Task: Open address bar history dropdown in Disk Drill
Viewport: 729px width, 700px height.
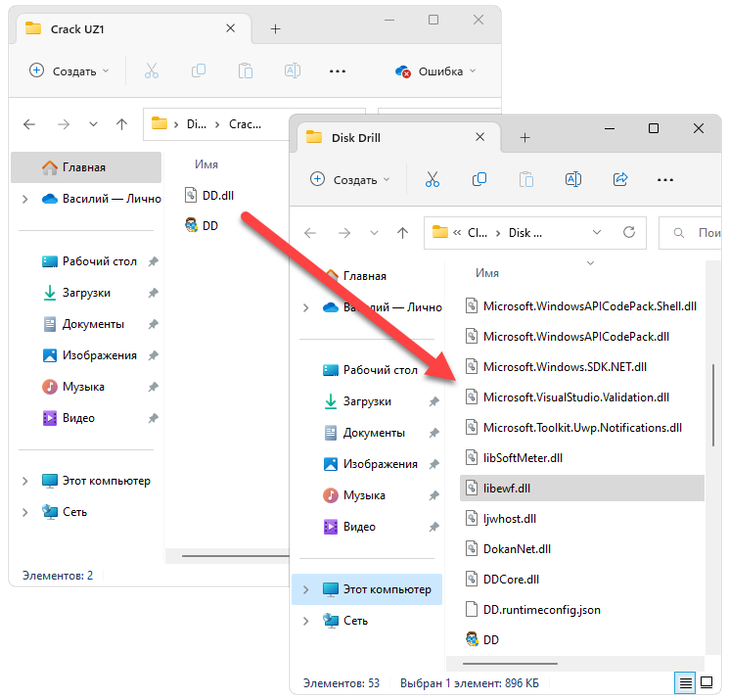Action: tap(597, 232)
